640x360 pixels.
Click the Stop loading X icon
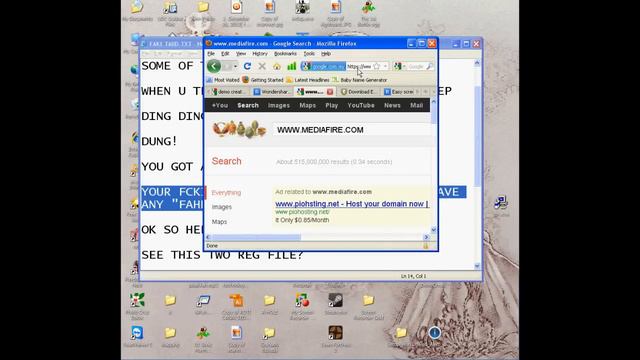pos(262,66)
